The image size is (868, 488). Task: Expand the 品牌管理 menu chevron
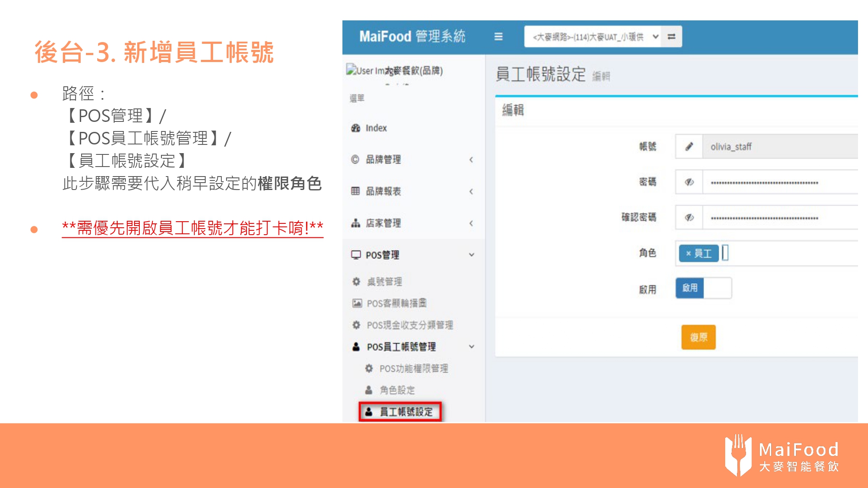(471, 160)
